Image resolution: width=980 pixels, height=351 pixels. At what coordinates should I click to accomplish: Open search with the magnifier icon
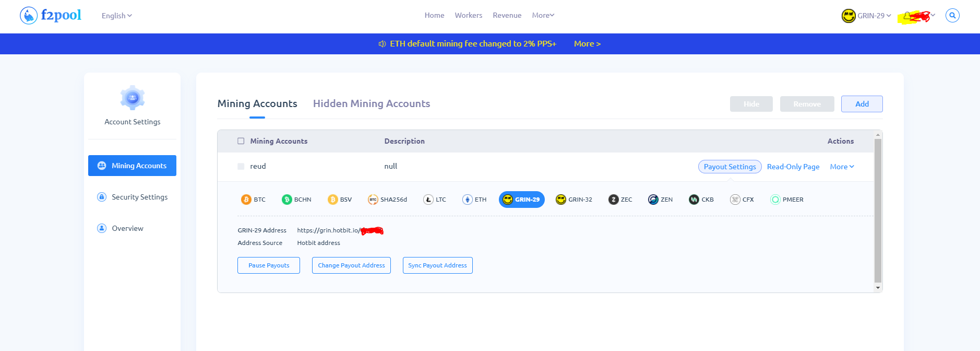point(952,16)
